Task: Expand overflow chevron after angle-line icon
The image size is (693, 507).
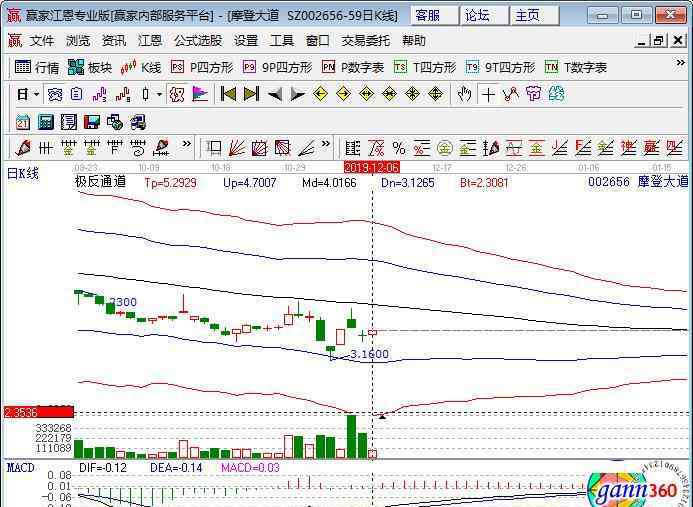Action: (x=326, y=144)
